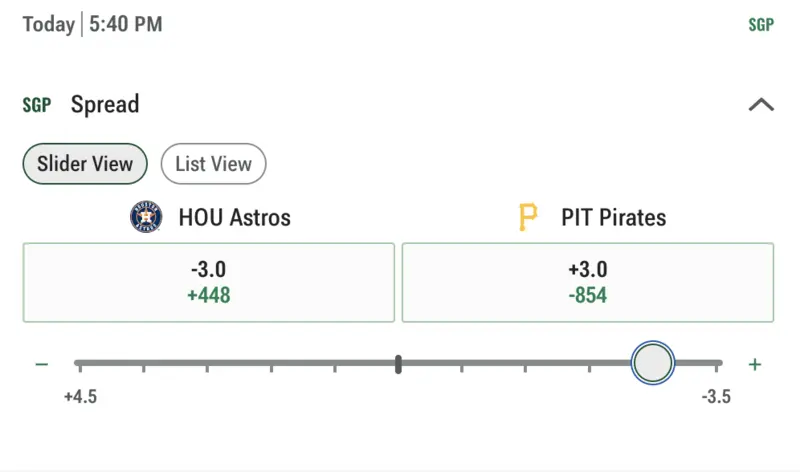
Task: Click the circular slider handle
Action: 653,363
